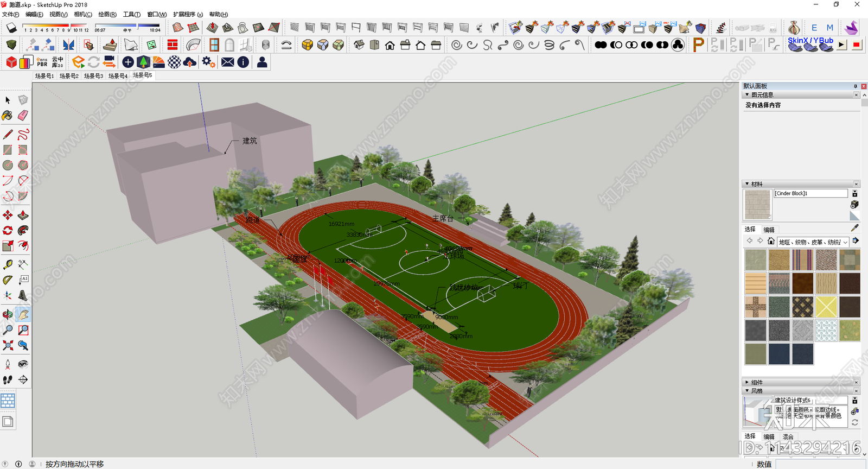Click current Cinder Block material thumbnail

(x=757, y=204)
